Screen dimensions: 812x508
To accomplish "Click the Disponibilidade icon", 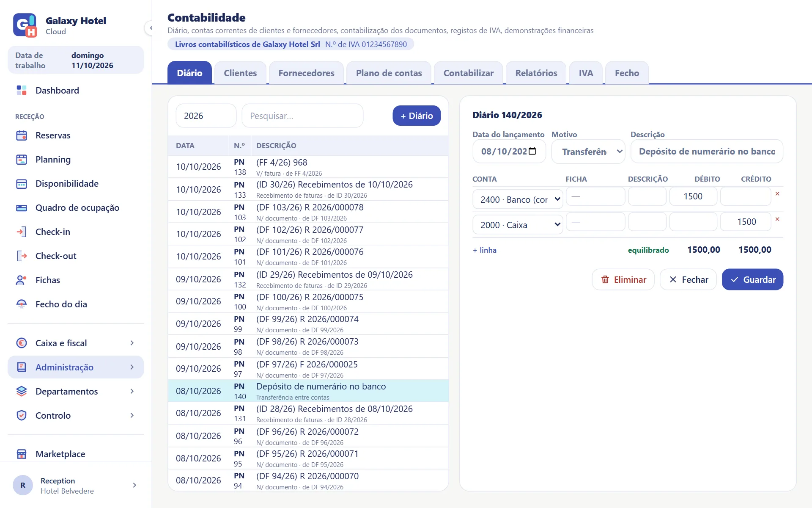I will (x=22, y=184).
